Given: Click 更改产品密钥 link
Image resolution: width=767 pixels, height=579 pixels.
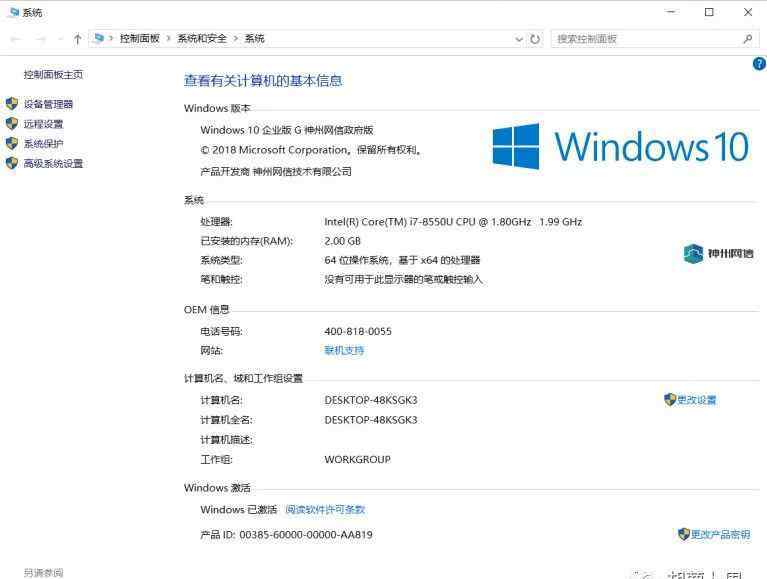Looking at the screenshot, I should pos(721,534).
